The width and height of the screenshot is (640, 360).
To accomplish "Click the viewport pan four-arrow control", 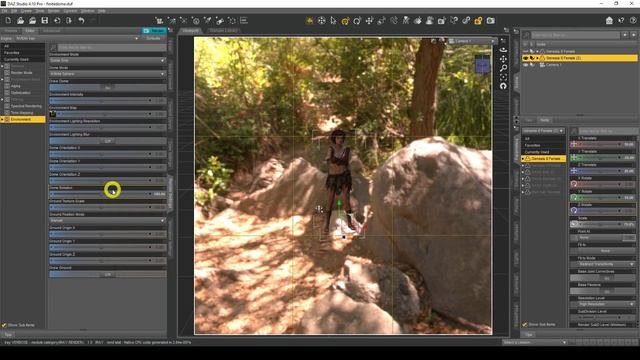I will coord(503,59).
